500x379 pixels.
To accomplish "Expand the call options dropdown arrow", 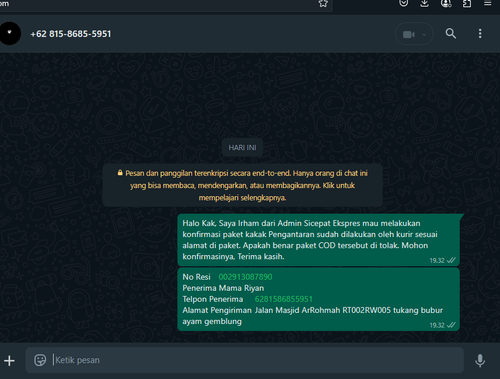I will click(424, 34).
